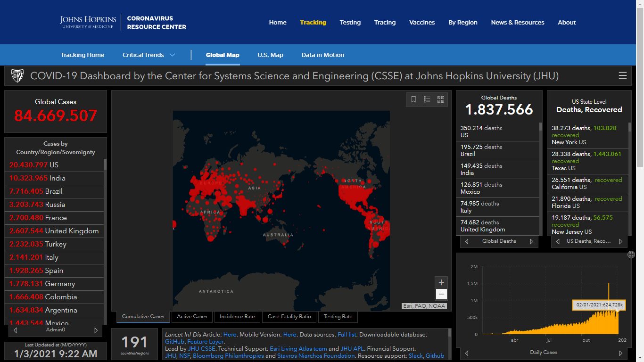Select the Global Map tab
644x362 pixels.
coord(223,55)
